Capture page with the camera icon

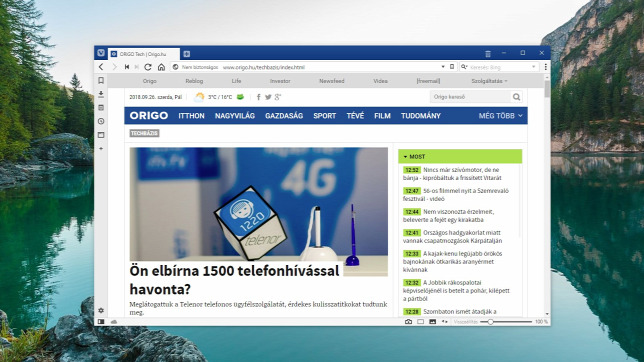[408, 322]
